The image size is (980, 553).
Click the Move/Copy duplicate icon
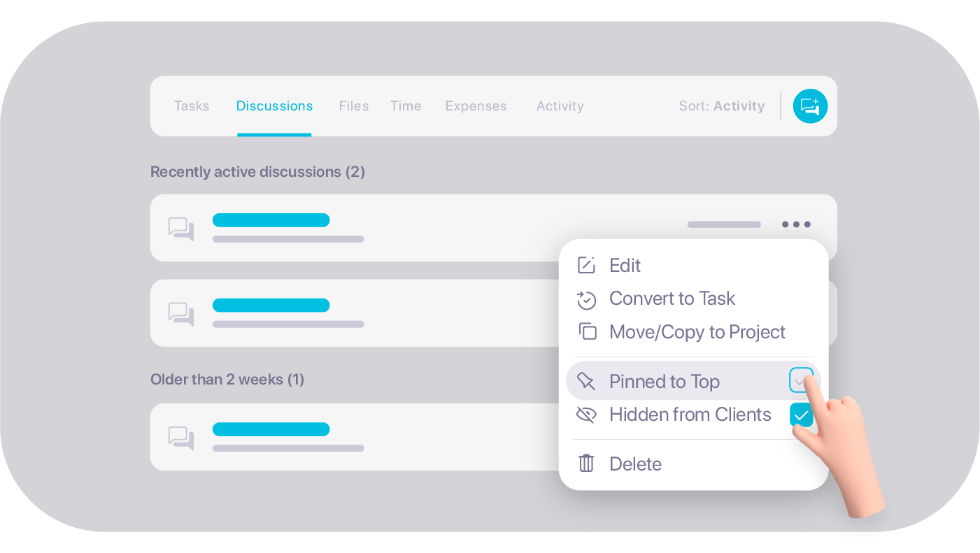[x=587, y=331]
